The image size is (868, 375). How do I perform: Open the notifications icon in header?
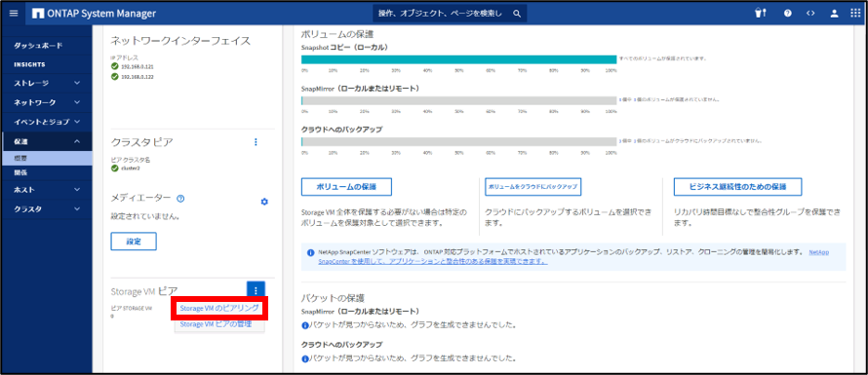tap(761, 14)
